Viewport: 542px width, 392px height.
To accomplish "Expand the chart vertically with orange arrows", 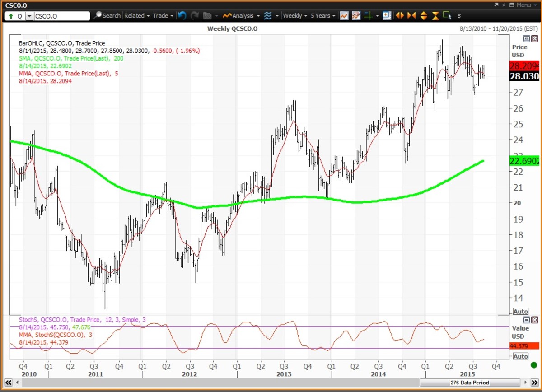I will pyautogui.click(x=423, y=16).
